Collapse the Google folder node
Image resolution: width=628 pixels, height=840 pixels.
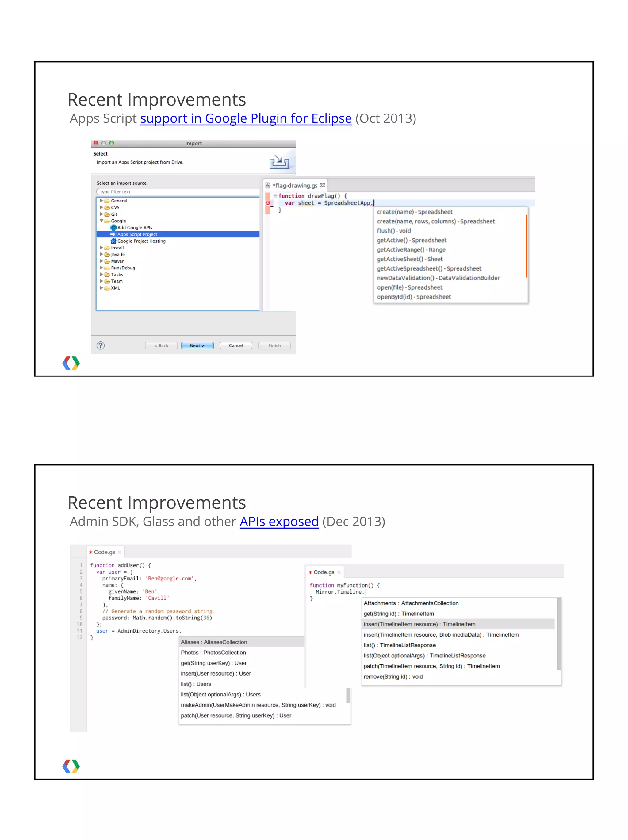pyautogui.click(x=101, y=221)
